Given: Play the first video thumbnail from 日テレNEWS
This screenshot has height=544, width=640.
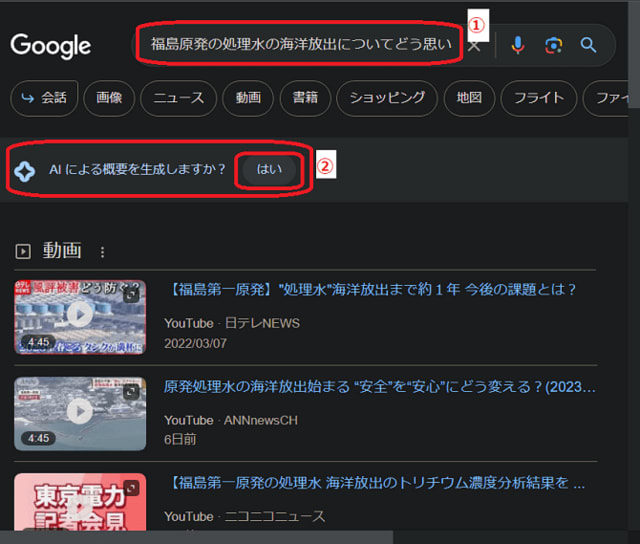Looking at the screenshot, I should pos(80,316).
